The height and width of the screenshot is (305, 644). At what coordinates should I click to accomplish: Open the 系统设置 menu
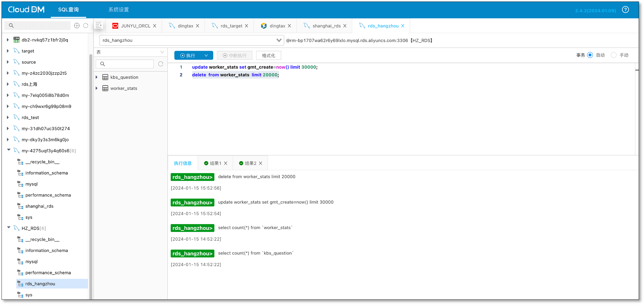pyautogui.click(x=119, y=10)
